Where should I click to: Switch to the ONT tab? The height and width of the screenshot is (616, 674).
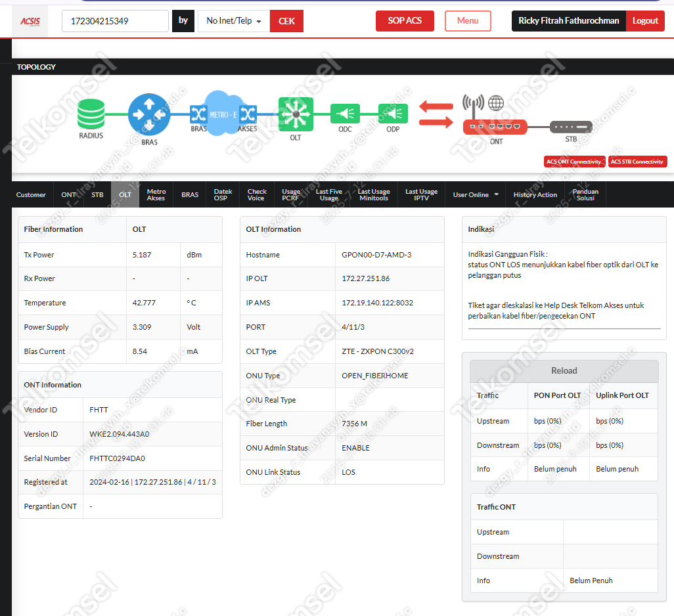(68, 194)
